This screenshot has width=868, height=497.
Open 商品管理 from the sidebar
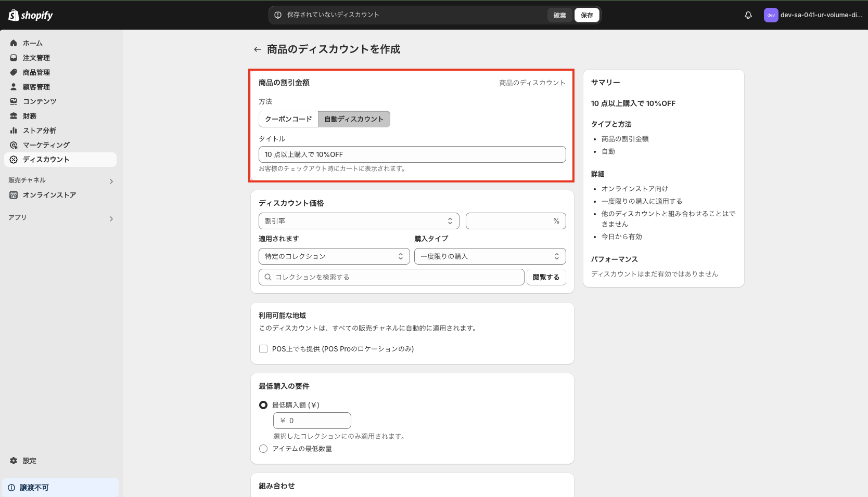[x=36, y=72]
